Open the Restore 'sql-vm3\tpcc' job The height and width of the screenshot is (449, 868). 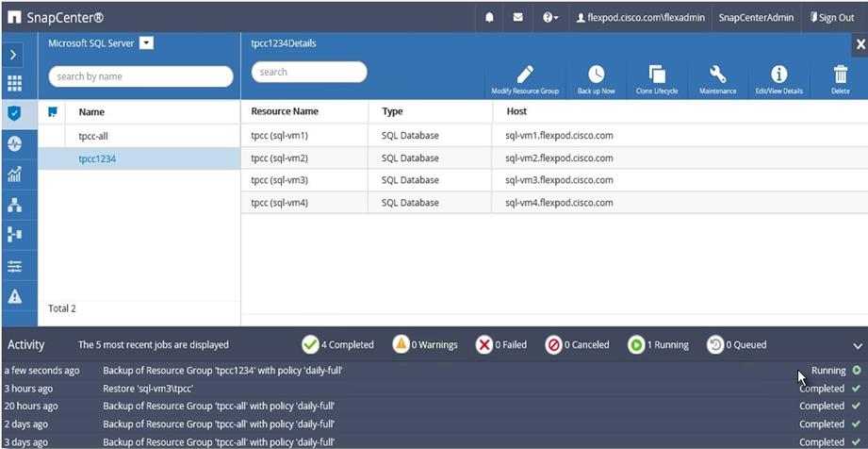434,389
